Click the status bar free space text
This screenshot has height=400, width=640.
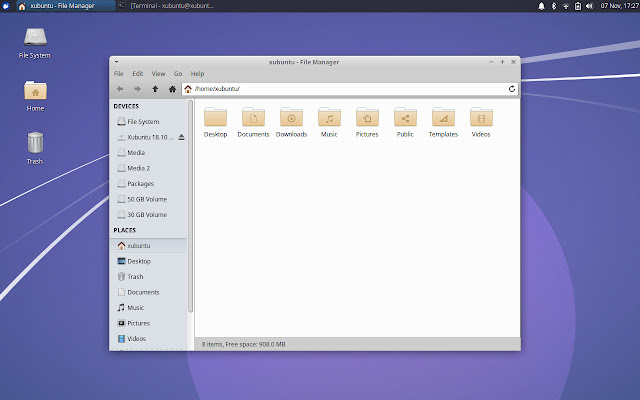pos(243,344)
